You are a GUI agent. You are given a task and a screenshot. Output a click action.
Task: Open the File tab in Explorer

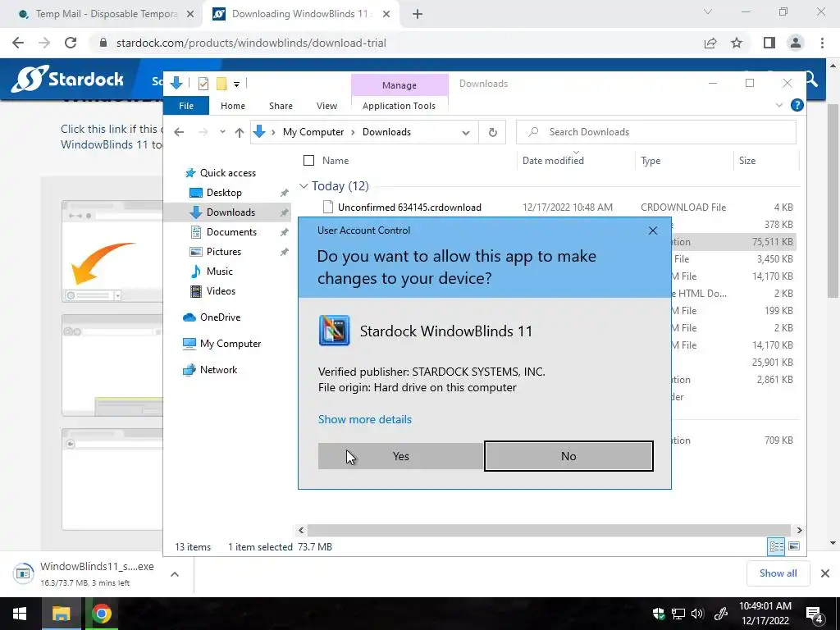tap(186, 106)
